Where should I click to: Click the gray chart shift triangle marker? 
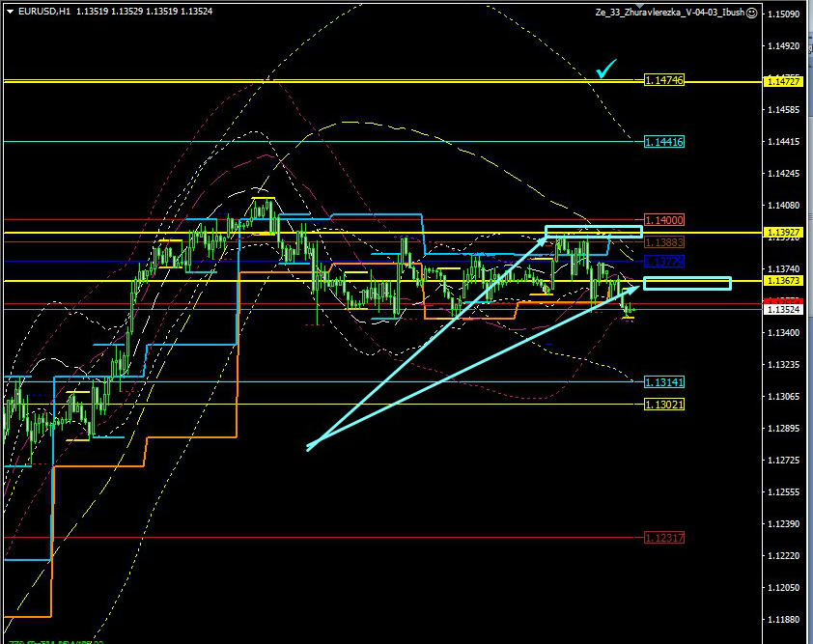639,5
